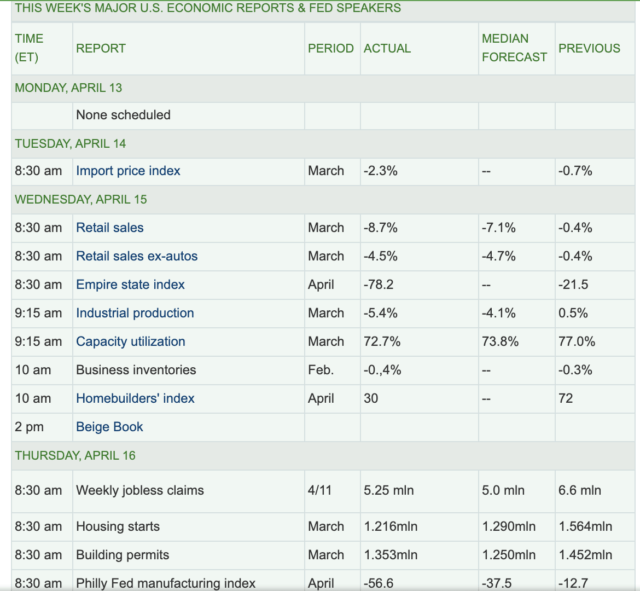Click the Housing starts report name

pyautogui.click(x=118, y=526)
